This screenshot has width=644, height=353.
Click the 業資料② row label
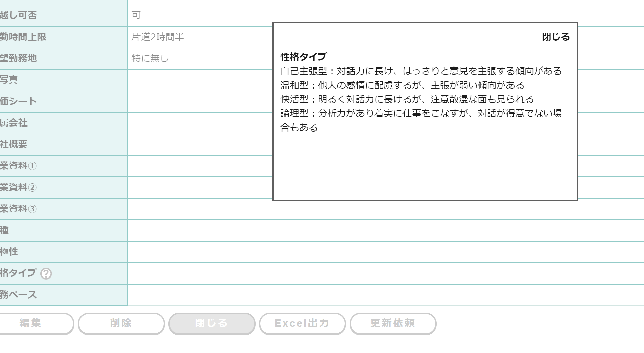pyautogui.click(x=18, y=187)
